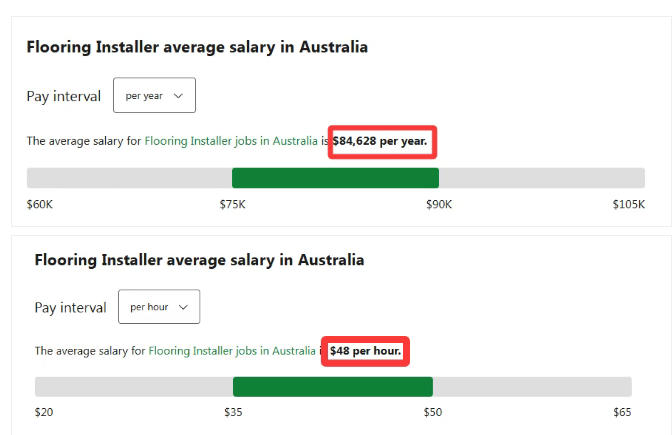Click the "$35" hourly scale label

point(234,411)
